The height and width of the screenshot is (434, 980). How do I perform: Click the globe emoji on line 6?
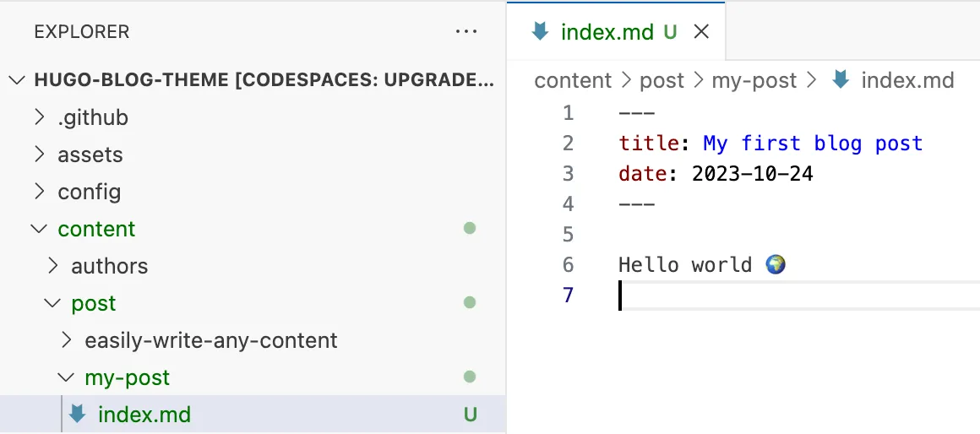click(x=776, y=264)
